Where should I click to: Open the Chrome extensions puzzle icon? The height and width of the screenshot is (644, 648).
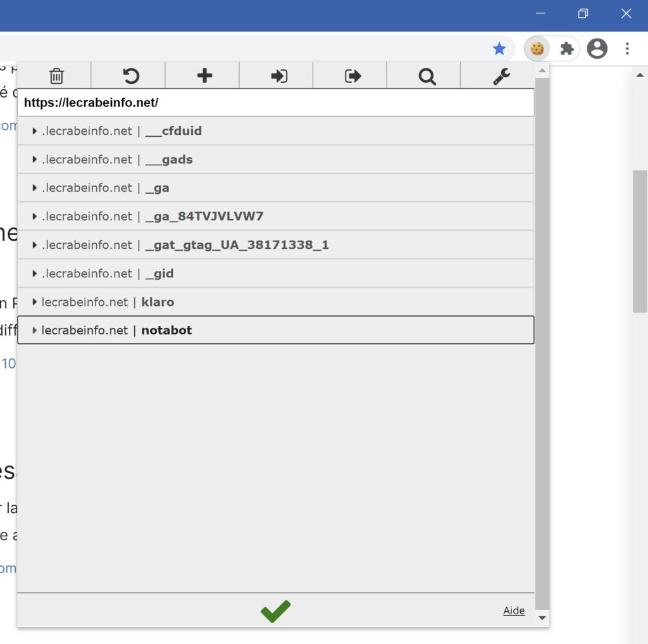point(566,49)
